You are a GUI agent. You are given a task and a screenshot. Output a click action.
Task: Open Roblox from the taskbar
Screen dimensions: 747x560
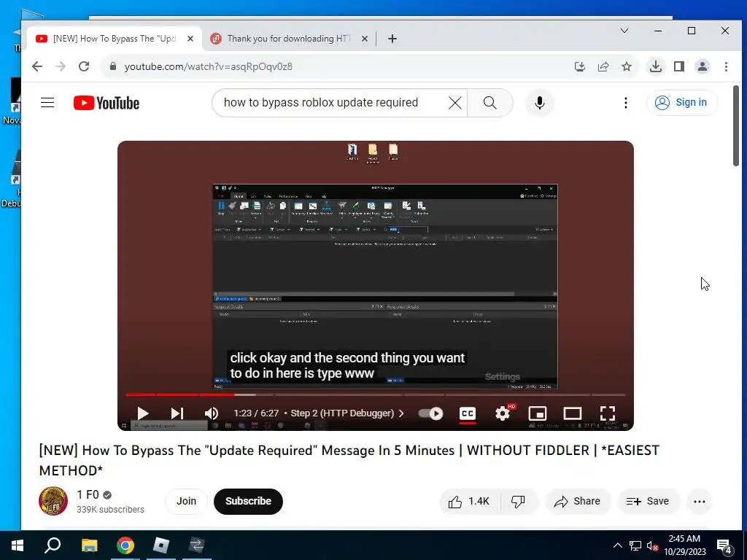(161, 545)
